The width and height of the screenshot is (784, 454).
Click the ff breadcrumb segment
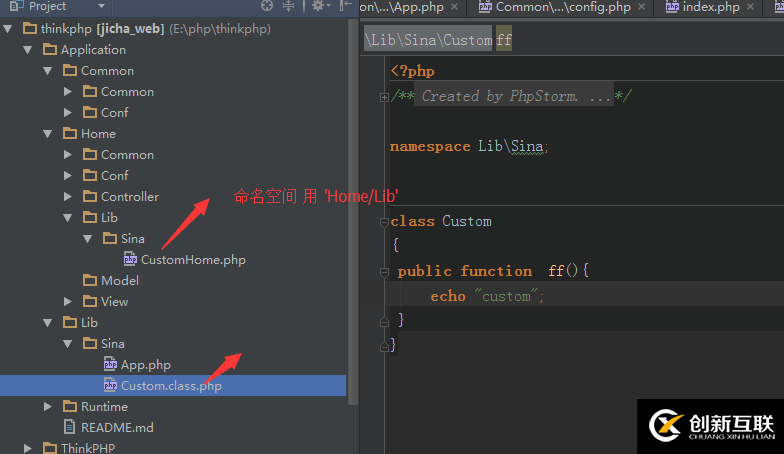pos(504,40)
